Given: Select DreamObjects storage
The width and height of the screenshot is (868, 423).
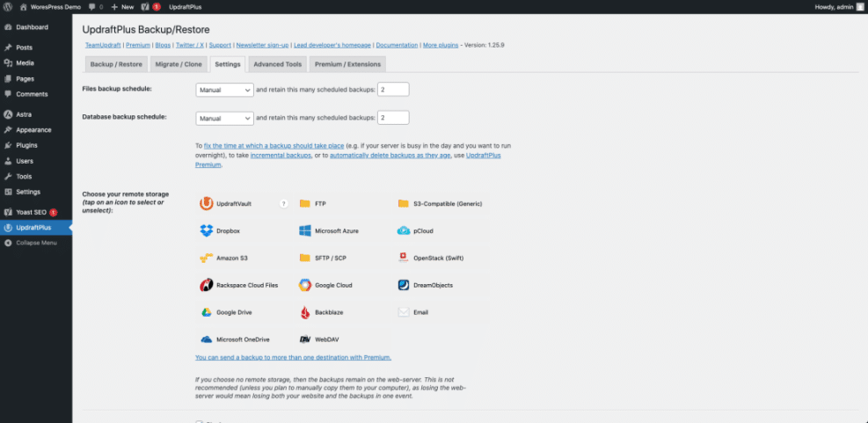Looking at the screenshot, I should (441, 285).
